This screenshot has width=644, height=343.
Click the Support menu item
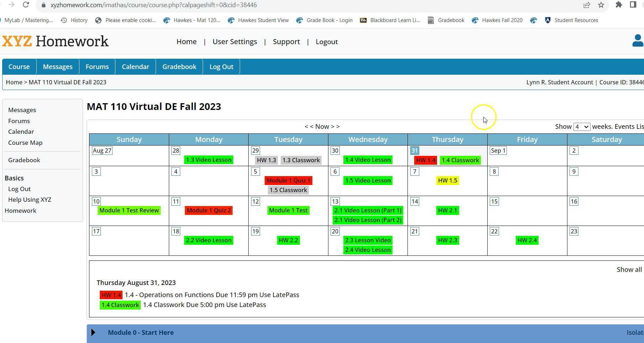pos(286,42)
